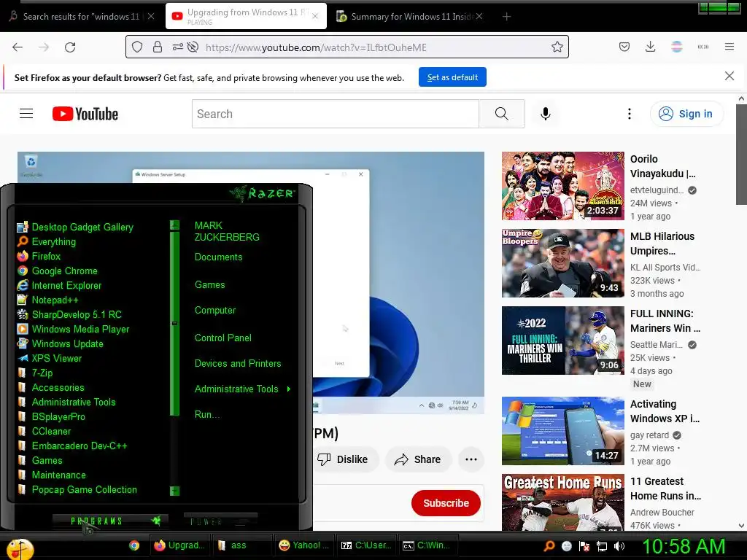Click the Chrome icon on the taskbar
This screenshot has height=560, width=747.
(x=134, y=545)
